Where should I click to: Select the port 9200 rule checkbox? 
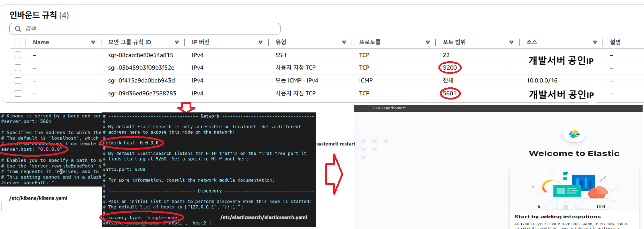[x=18, y=68]
